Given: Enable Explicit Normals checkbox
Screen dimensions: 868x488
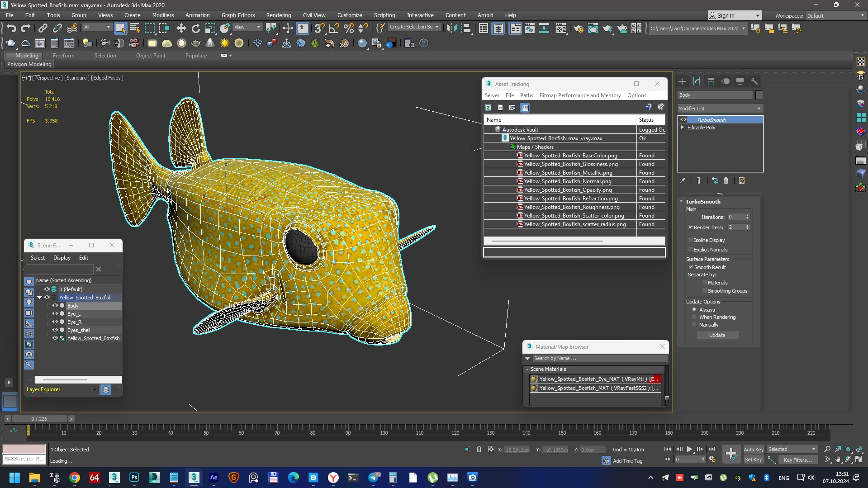Looking at the screenshot, I should [x=691, y=250].
